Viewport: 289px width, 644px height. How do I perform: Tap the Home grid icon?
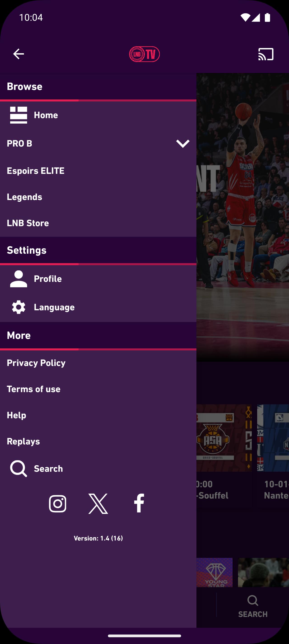[x=19, y=115]
